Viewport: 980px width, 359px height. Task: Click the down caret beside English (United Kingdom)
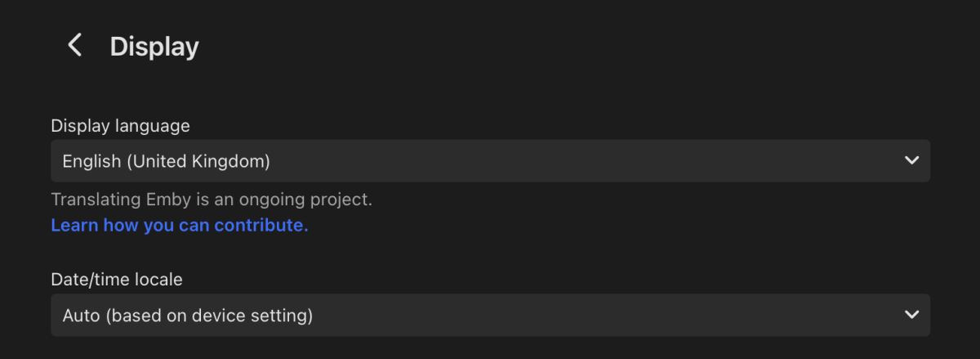click(x=911, y=161)
